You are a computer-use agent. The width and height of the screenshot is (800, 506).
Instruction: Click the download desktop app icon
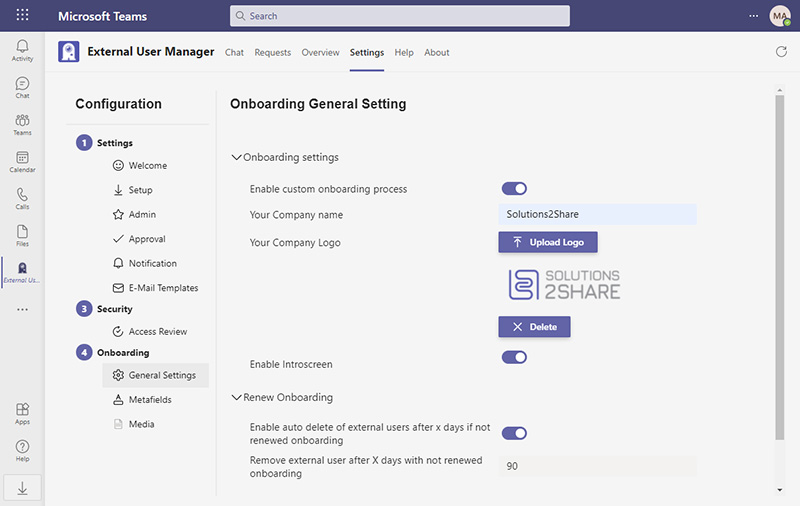click(22, 488)
